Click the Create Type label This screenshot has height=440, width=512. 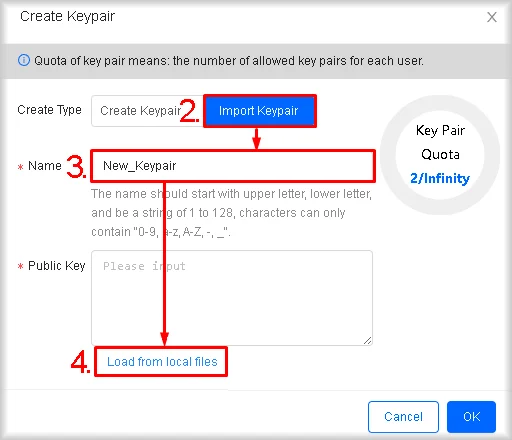49,110
